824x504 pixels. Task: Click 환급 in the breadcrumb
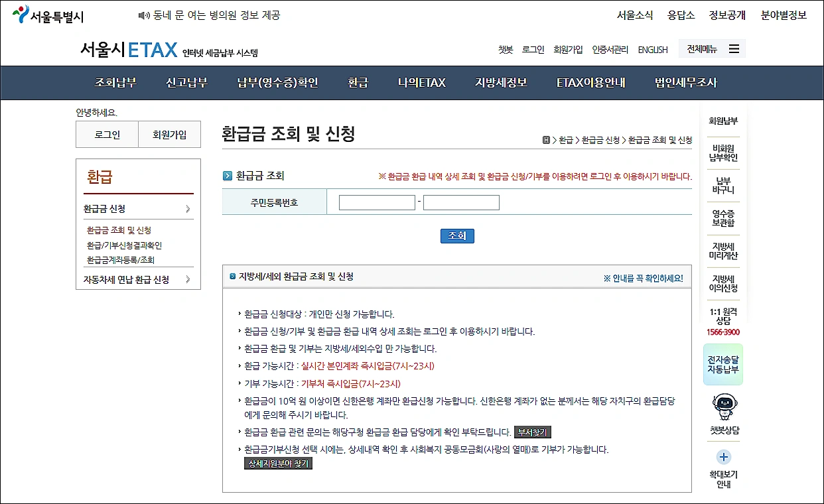[x=565, y=140]
